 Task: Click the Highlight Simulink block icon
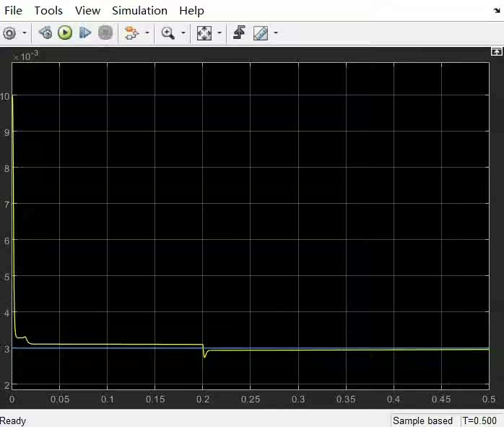tap(131, 33)
